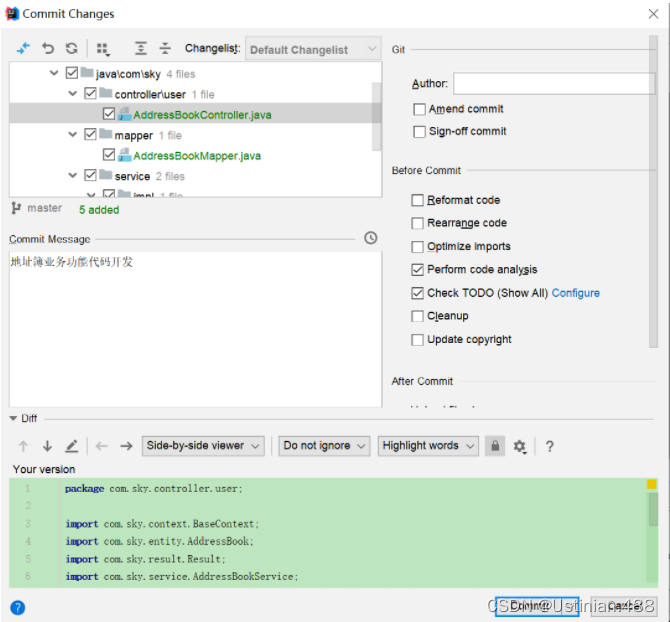The image size is (670, 622).
Task: Enable Rearrange code checkbox
Action: point(417,223)
